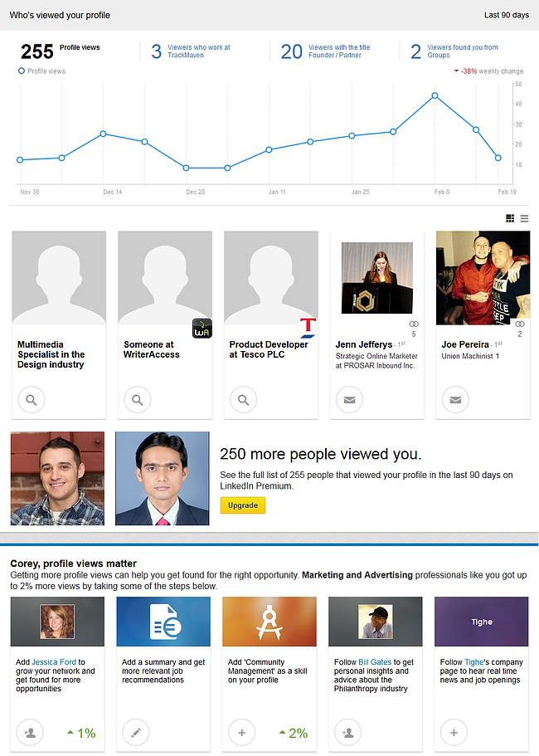This screenshot has height=756, width=539.
Task: Click 'Product Developer at Tesco PLC' text
Action: point(269,349)
